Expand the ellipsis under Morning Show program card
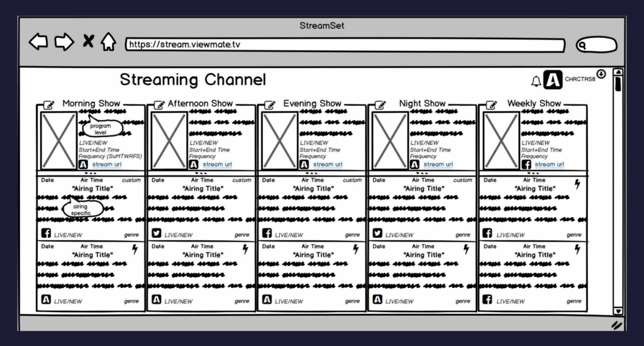This screenshot has width=644, height=346. coord(91,173)
